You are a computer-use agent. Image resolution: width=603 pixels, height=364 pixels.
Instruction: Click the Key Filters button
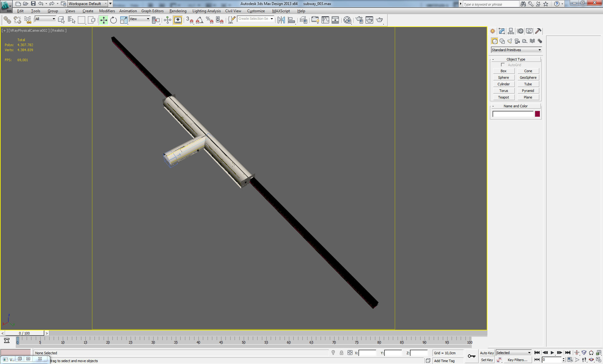point(517,360)
